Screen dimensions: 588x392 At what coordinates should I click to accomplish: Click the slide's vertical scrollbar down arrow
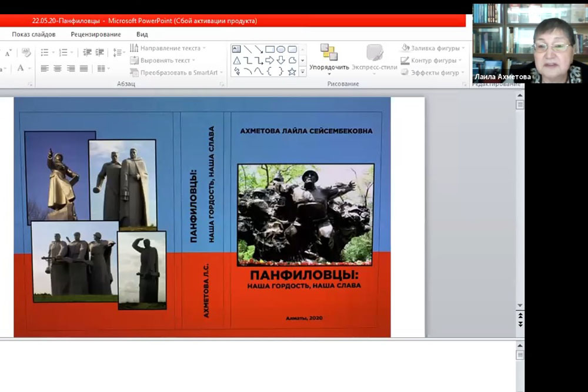pyautogui.click(x=520, y=306)
